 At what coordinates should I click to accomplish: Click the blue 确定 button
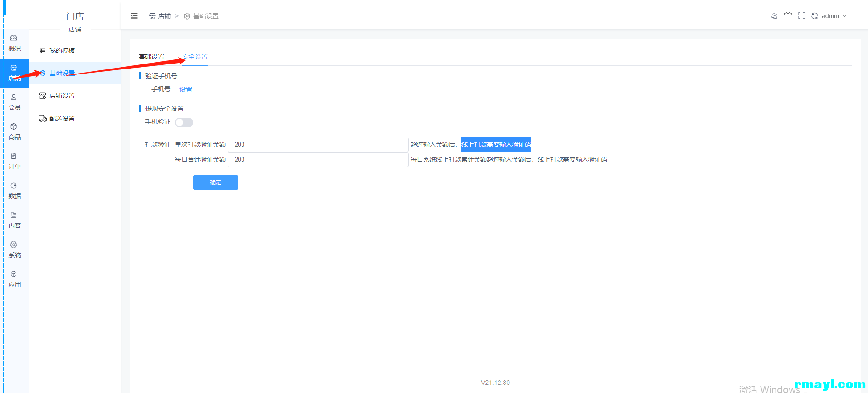coord(215,182)
